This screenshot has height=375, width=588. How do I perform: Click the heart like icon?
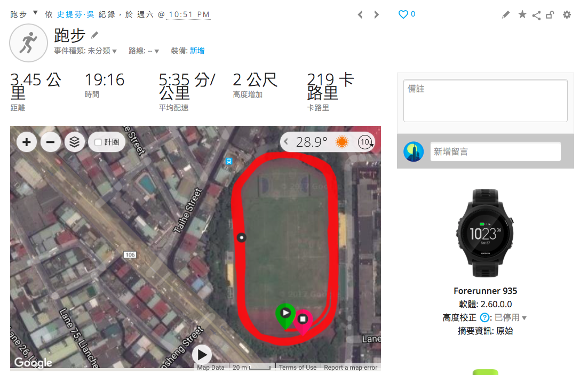[403, 14]
